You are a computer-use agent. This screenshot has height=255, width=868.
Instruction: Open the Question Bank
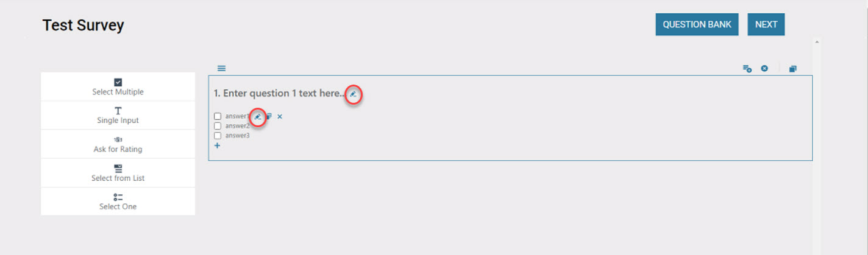(697, 24)
